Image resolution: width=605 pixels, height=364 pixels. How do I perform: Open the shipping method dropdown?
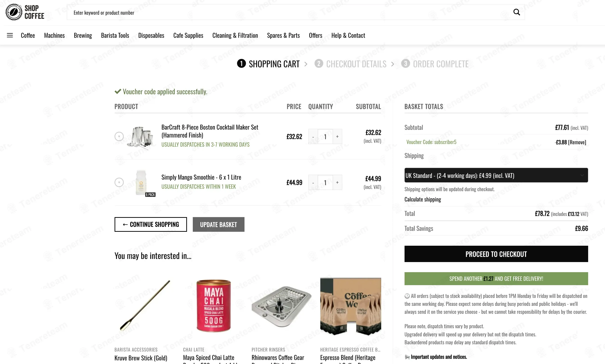[x=496, y=175]
